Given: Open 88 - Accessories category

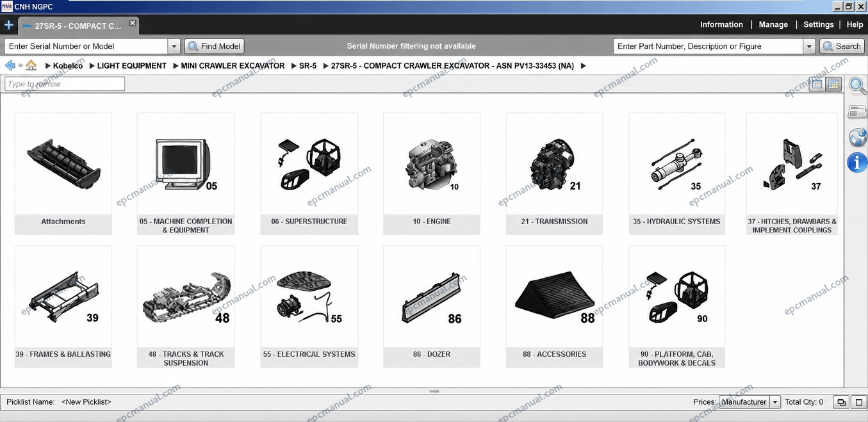Looking at the screenshot, I should pos(554,306).
